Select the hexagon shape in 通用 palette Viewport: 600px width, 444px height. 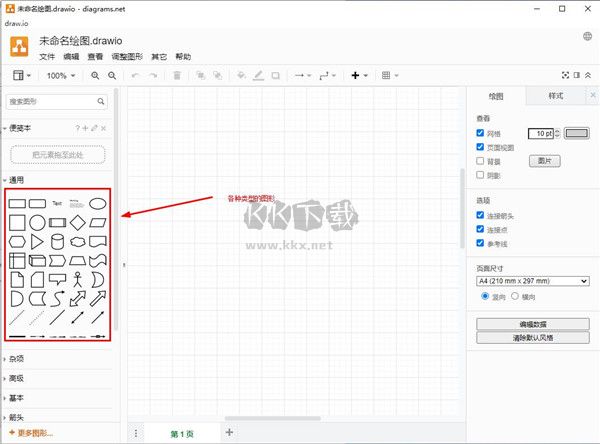pyautogui.click(x=17, y=242)
